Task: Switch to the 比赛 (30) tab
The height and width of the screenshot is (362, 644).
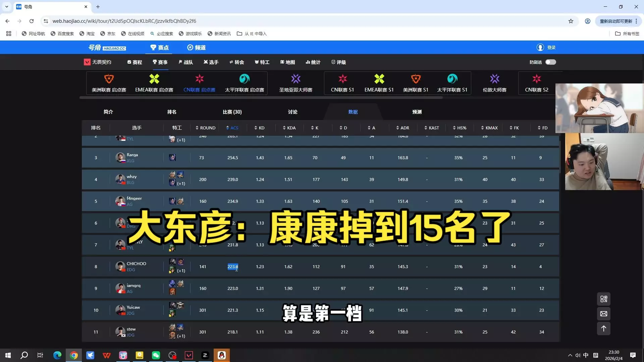Action: tap(232, 112)
